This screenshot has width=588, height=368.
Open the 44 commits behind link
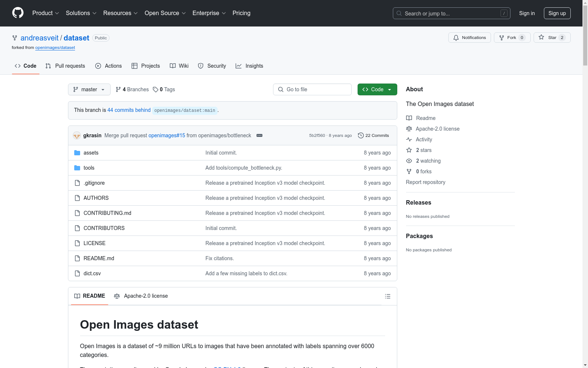pos(129,110)
